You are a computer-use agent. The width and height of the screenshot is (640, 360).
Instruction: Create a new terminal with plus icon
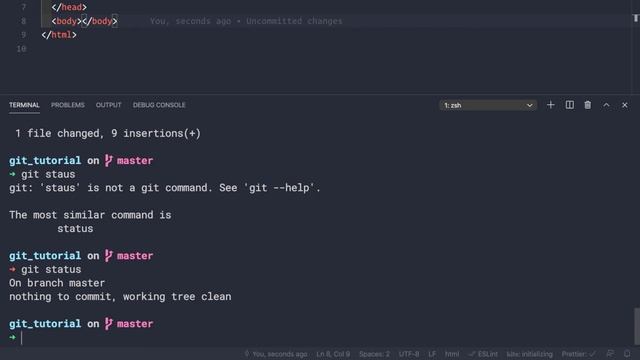click(x=551, y=105)
